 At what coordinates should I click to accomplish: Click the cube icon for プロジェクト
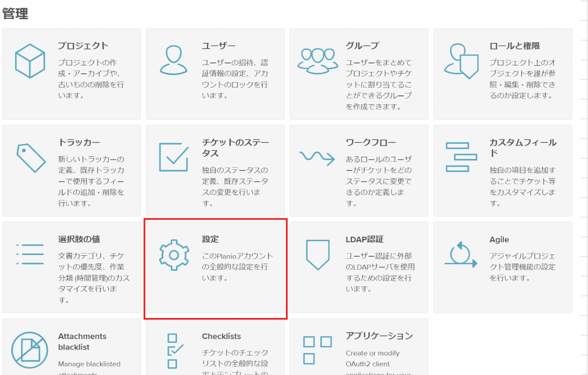[x=30, y=61]
